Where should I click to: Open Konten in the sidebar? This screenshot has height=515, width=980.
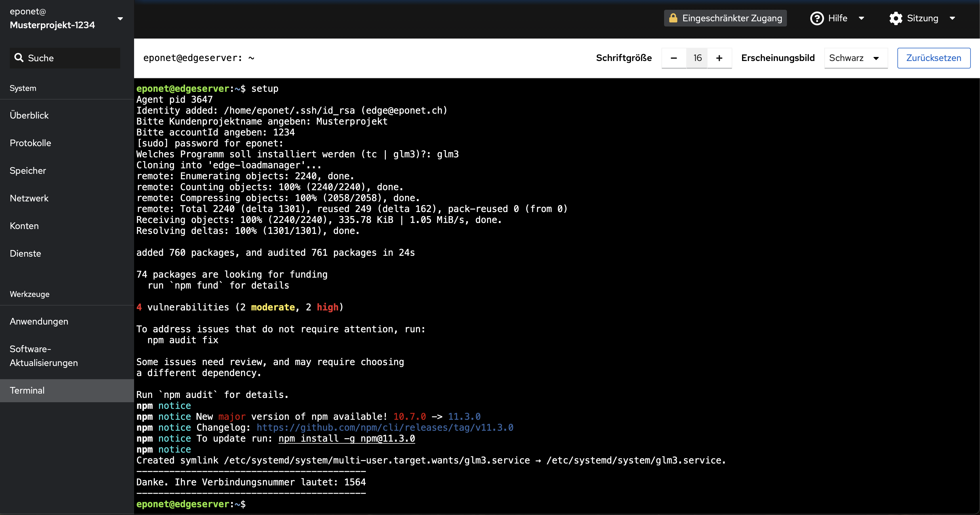click(x=67, y=226)
